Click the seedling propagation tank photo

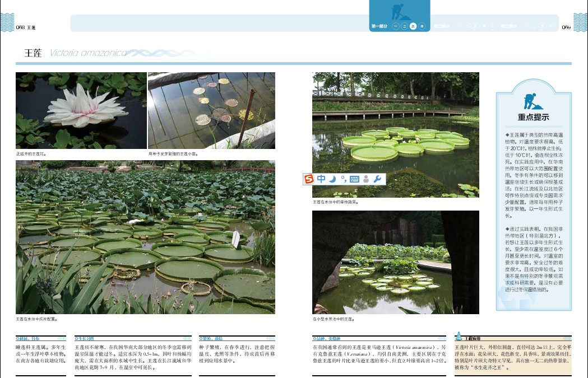coord(211,110)
